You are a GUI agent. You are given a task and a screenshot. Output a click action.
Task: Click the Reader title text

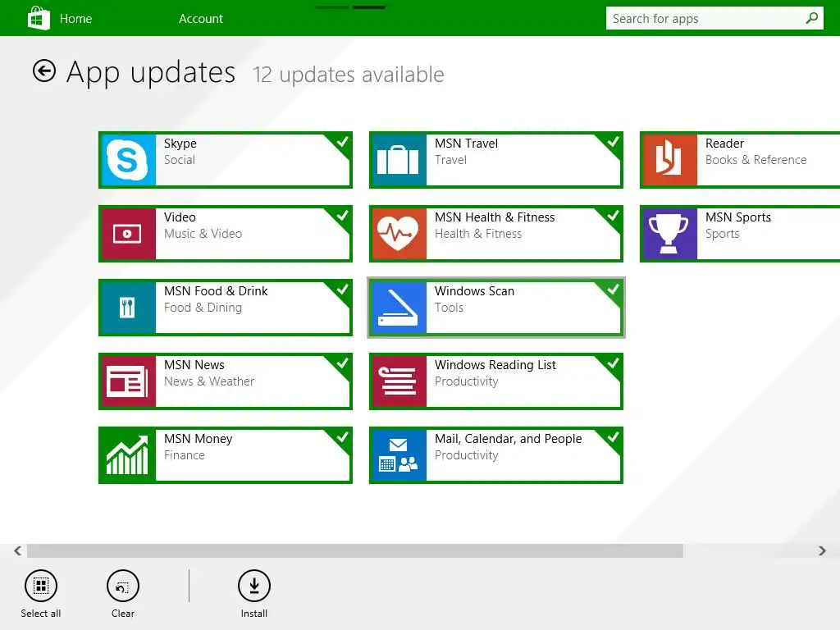pos(724,144)
